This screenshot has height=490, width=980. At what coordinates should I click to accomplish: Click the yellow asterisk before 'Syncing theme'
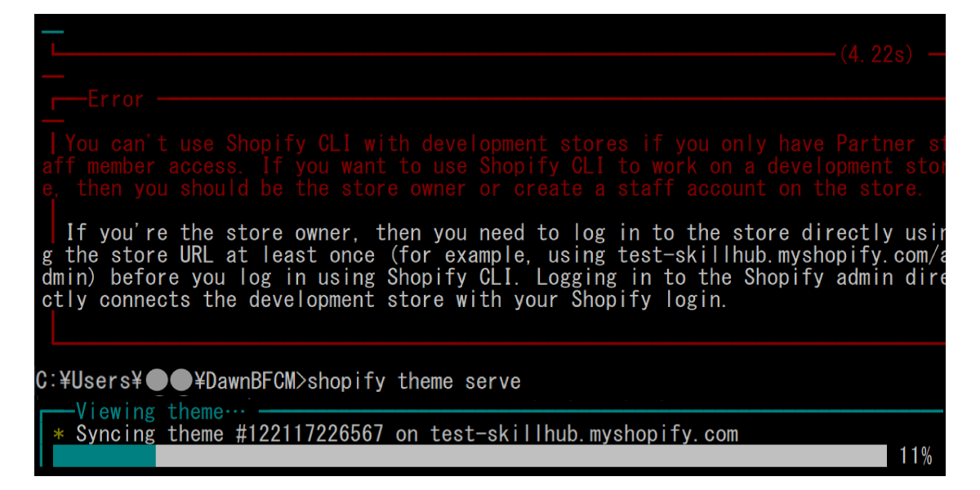(58, 434)
